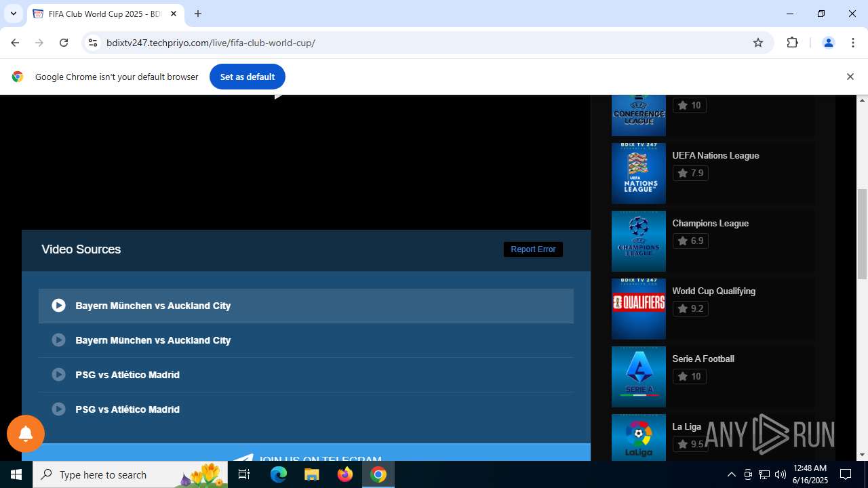
Task: Click the Set as default button
Action: pos(248,77)
